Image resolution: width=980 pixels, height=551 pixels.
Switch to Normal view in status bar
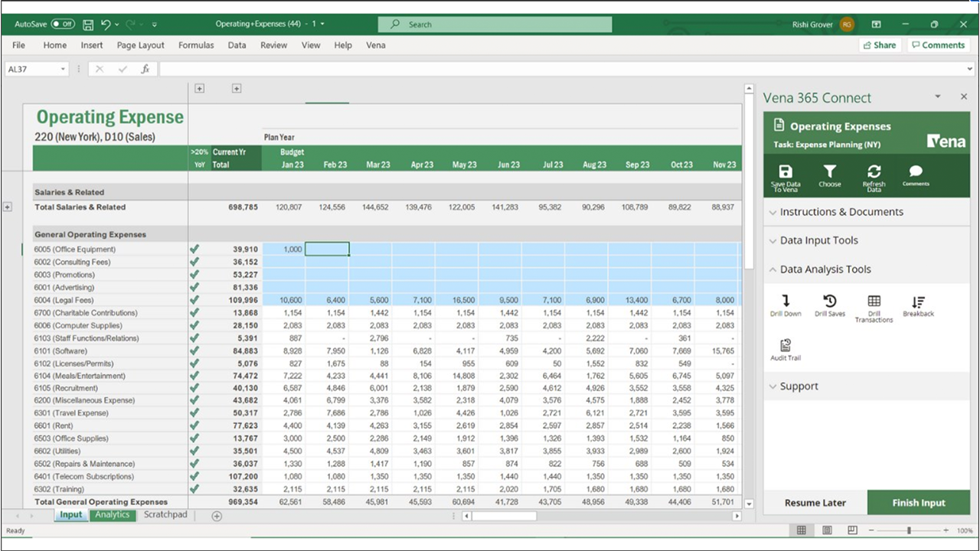[802, 530]
